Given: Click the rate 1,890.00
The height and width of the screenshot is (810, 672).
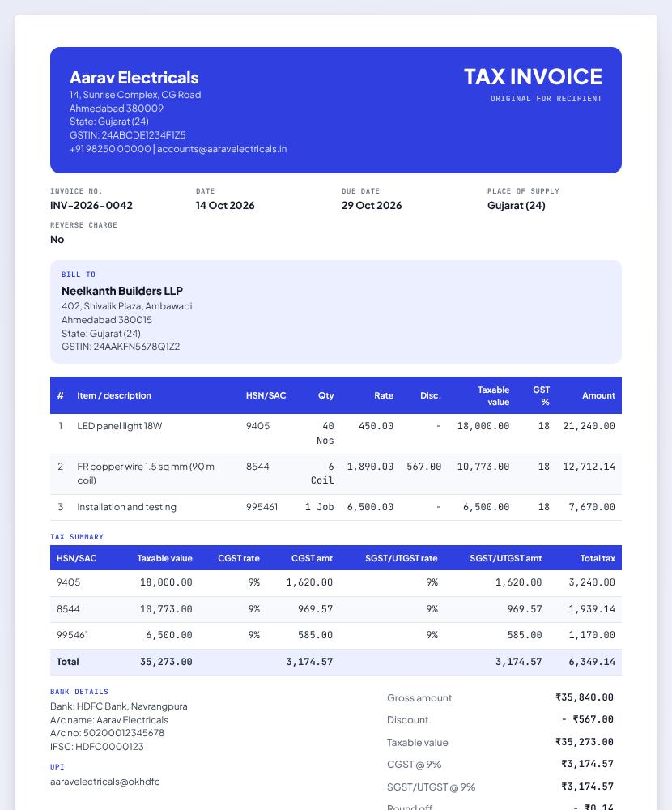Looking at the screenshot, I should [370, 467].
